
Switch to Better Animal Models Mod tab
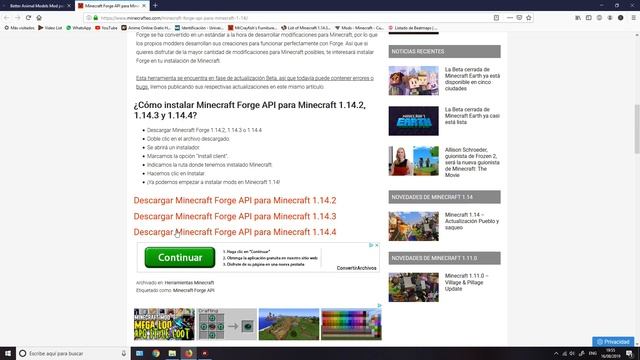(37, 6)
